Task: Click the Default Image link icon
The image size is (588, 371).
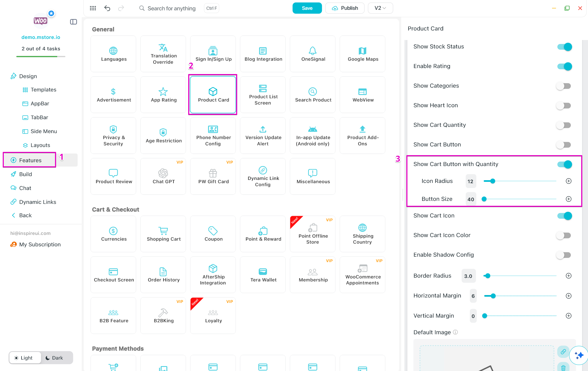Action: (x=563, y=351)
